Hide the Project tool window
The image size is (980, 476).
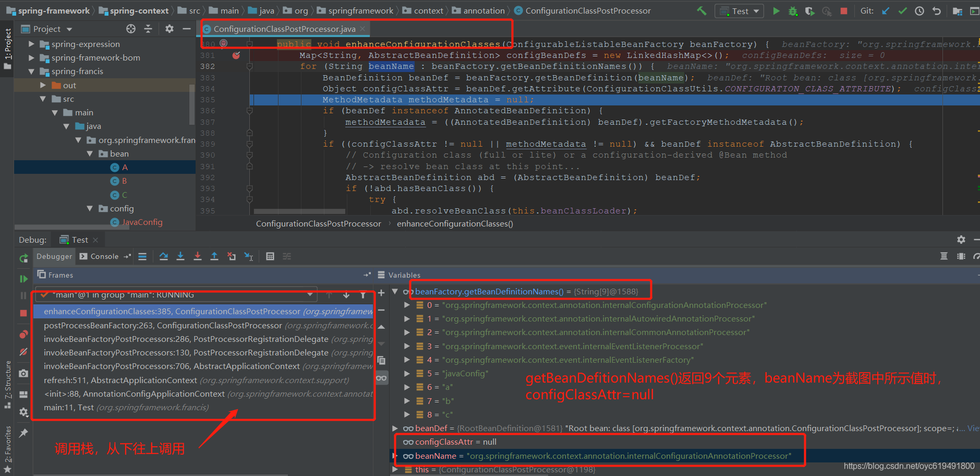click(186, 29)
